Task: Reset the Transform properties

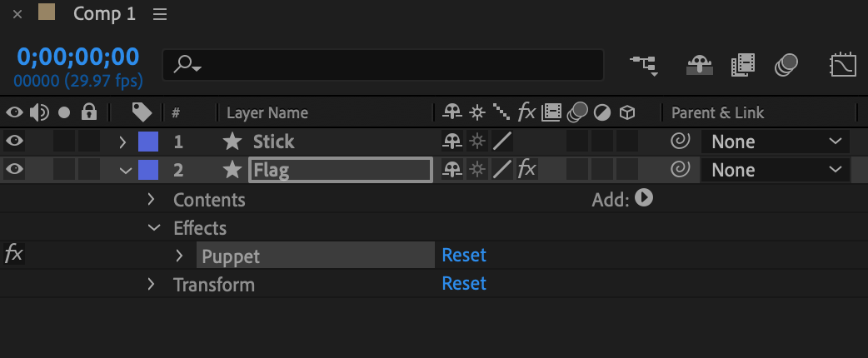Action: click(x=464, y=283)
